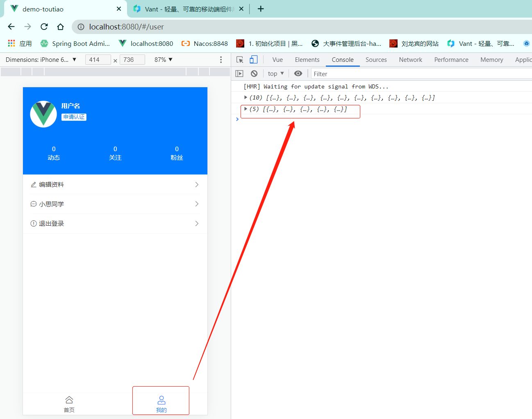
Task: View site information icon in address bar
Action: (81, 27)
